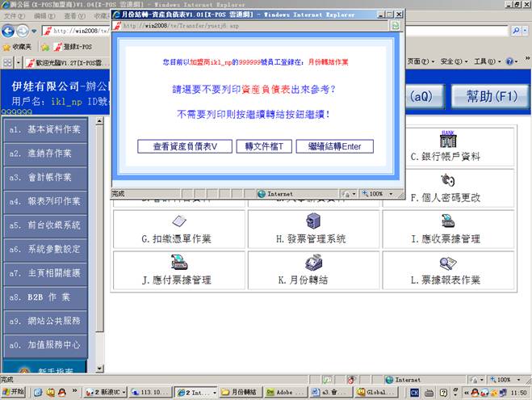Click the Windows 开始 Start button
This screenshot has width=532, height=400.
pos(13,392)
